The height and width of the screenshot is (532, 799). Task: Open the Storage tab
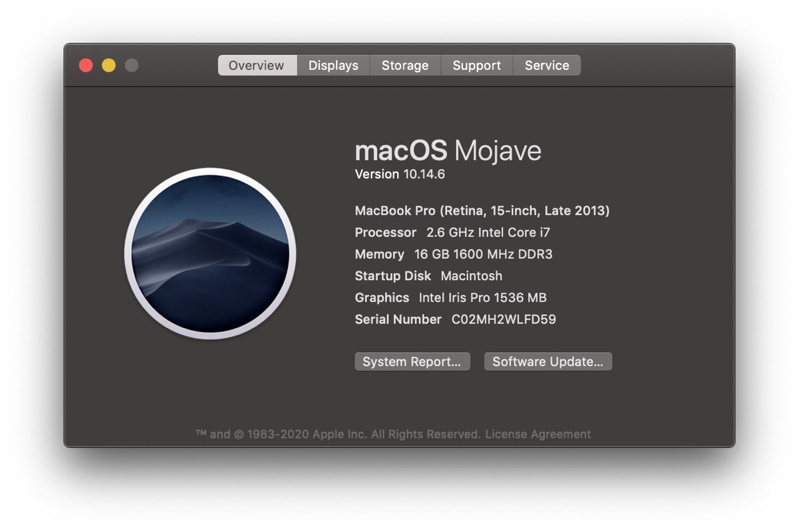click(405, 65)
